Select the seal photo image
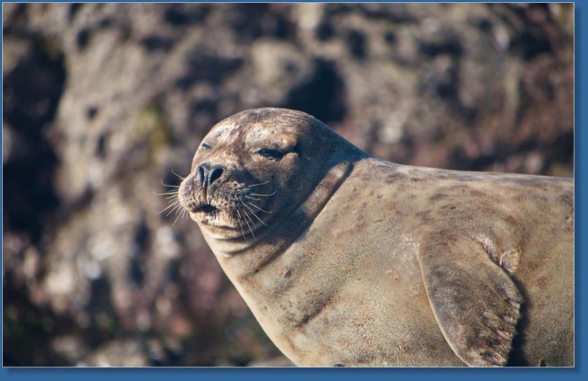 (x=288, y=184)
